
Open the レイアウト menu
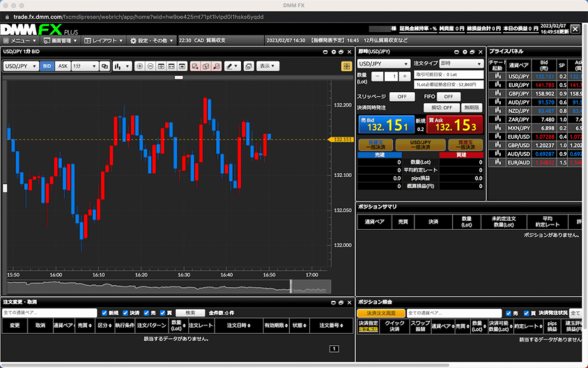(103, 41)
